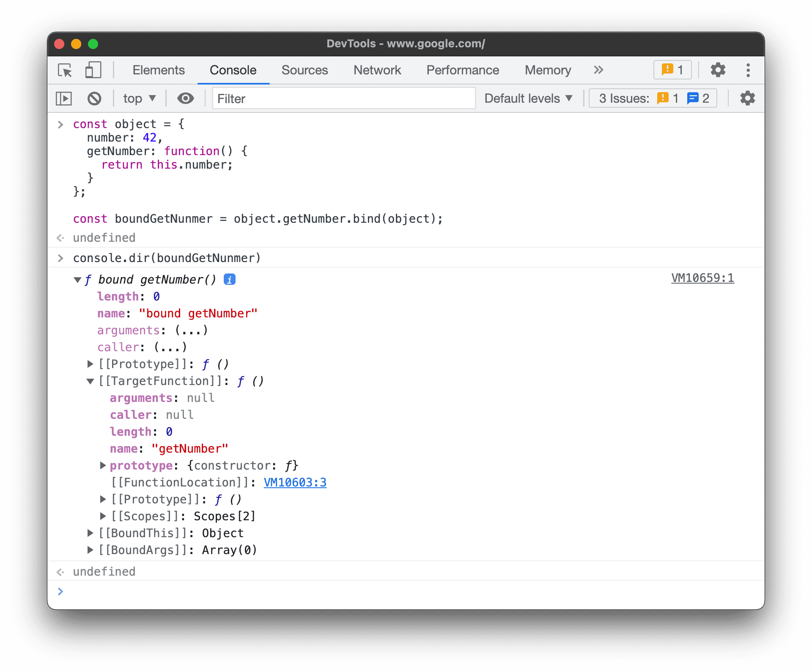
Task: Select the Console tab
Action: [231, 69]
